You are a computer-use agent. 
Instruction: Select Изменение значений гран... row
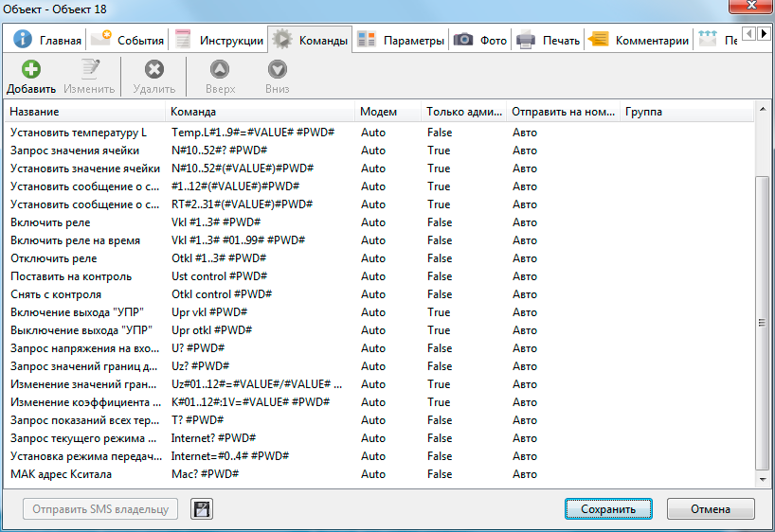[379, 384]
